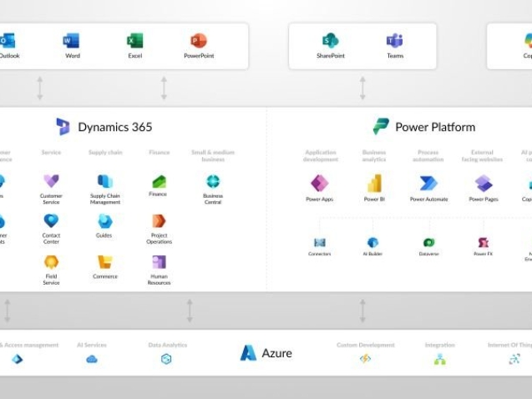Click "External facing websites" heading

pyautogui.click(x=482, y=155)
